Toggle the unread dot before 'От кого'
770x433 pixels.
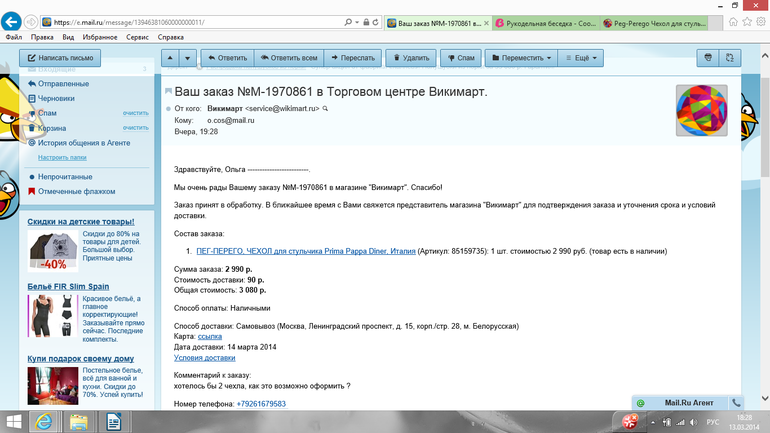pyautogui.click(x=168, y=108)
